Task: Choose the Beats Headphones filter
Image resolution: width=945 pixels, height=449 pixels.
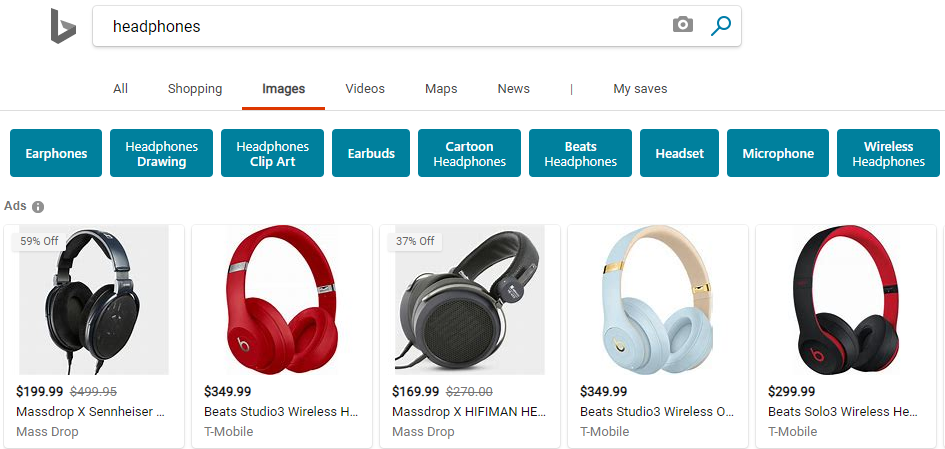Action: tap(580, 153)
